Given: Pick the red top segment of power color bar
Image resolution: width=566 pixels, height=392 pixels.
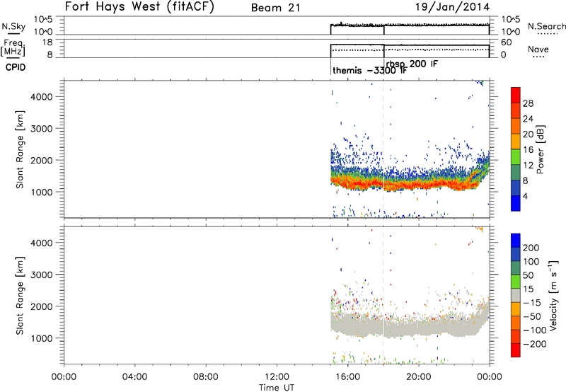Looking at the screenshot, I should [x=516, y=95].
